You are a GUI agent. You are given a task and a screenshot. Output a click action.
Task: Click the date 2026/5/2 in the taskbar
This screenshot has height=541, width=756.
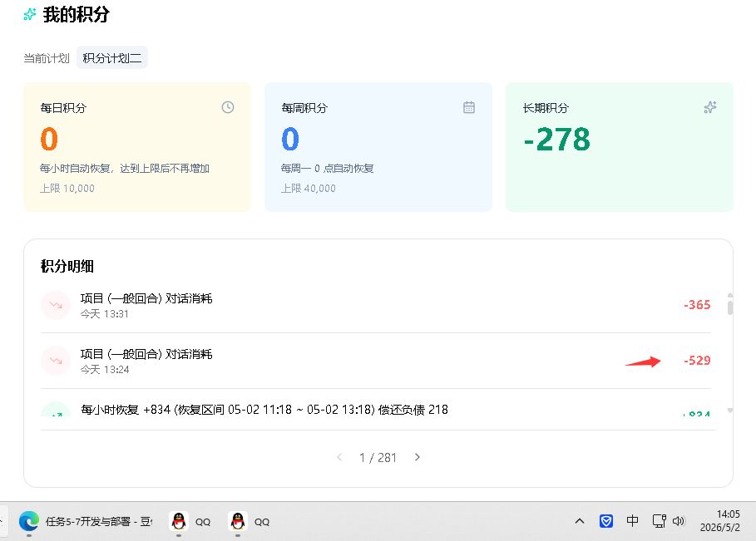(720, 528)
